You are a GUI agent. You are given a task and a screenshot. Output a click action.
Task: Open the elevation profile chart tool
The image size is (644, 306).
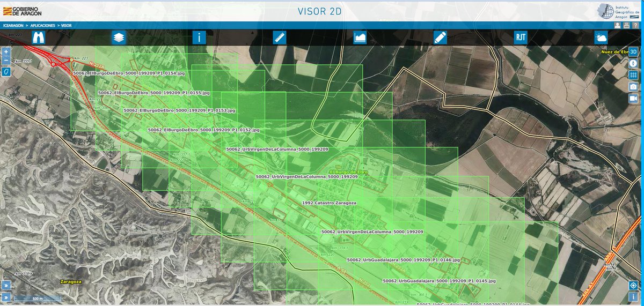[x=360, y=38]
